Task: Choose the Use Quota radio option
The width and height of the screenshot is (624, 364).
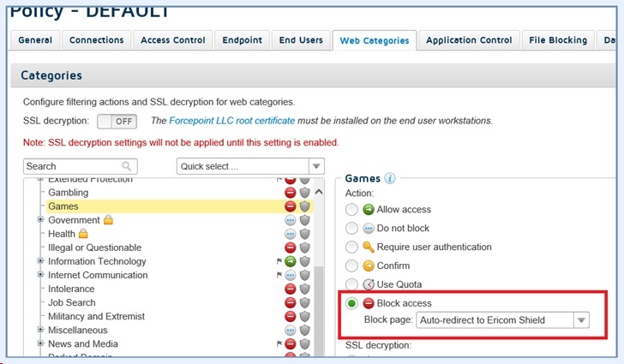Action: [351, 284]
